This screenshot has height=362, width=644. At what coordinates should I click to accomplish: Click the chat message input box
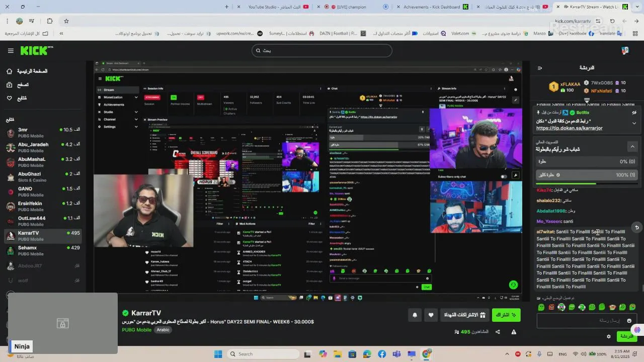[587, 320]
